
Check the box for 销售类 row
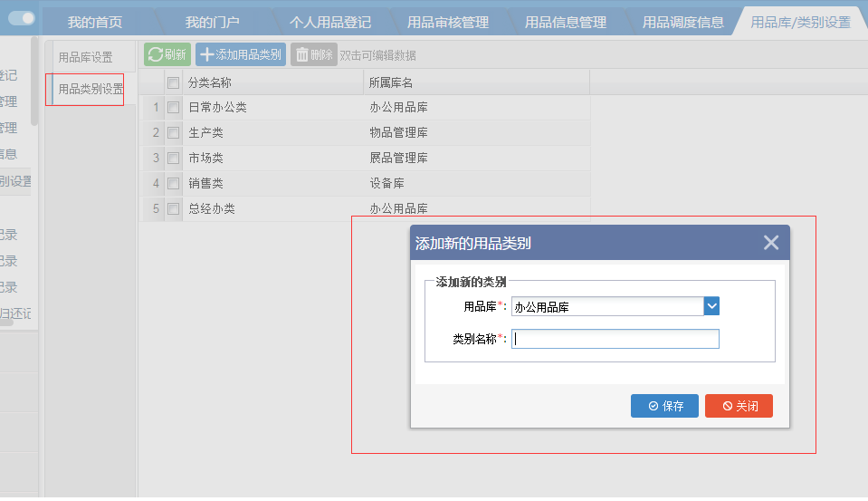point(173,184)
